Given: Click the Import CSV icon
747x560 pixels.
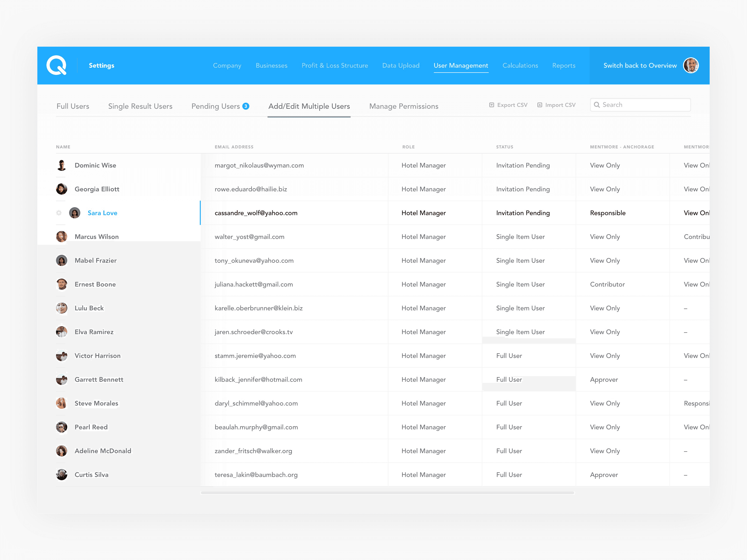Looking at the screenshot, I should 540,105.
